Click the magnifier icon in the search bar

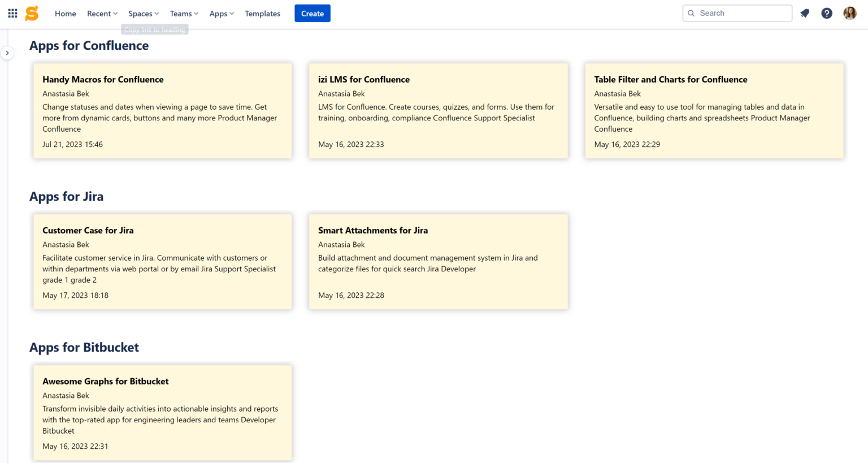click(691, 12)
